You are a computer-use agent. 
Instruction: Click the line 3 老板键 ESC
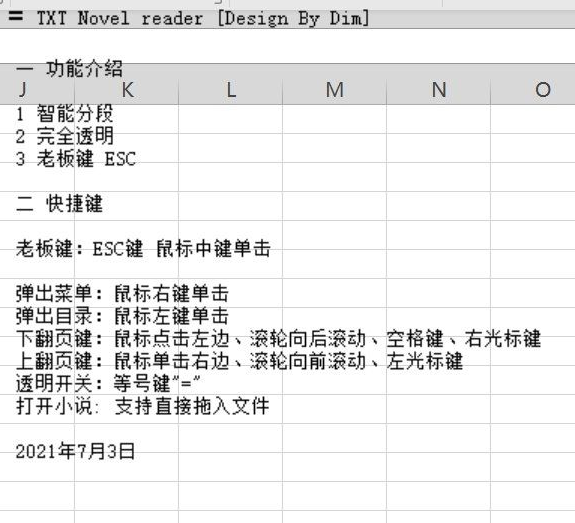(76, 159)
